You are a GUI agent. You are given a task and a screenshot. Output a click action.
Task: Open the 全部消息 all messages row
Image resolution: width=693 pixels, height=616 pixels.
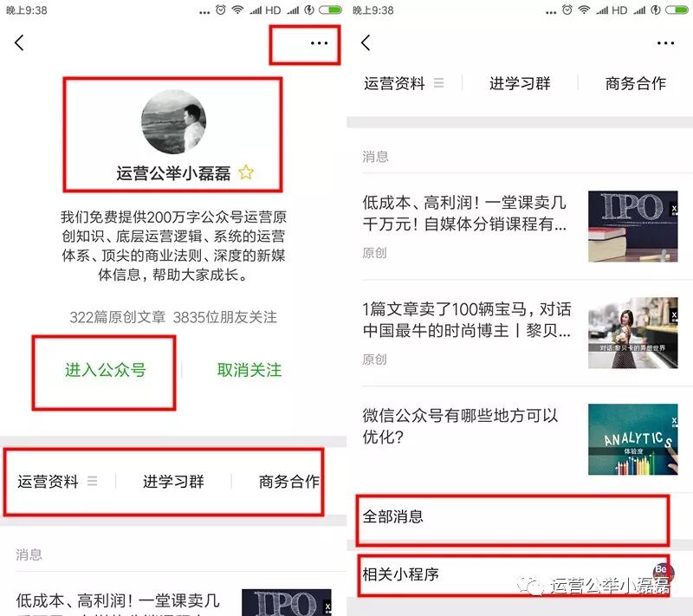tap(511, 517)
